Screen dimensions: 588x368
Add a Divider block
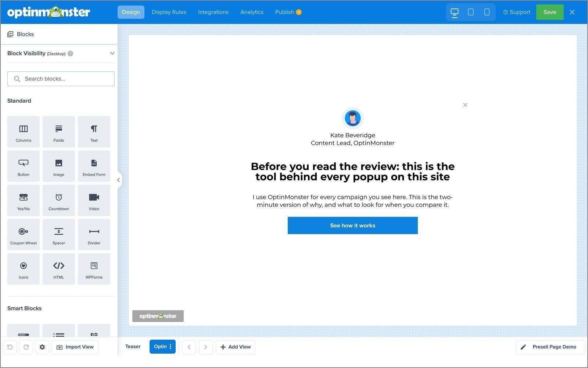pyautogui.click(x=94, y=234)
